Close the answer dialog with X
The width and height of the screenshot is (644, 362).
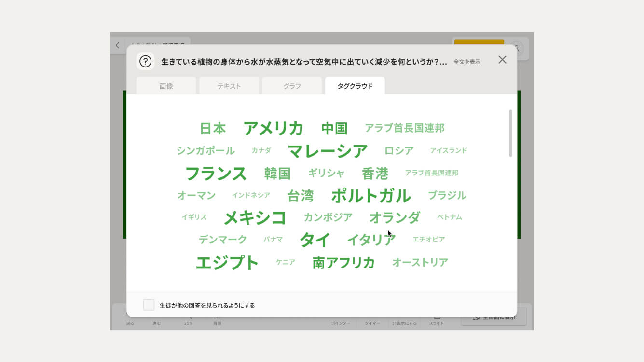[502, 60]
